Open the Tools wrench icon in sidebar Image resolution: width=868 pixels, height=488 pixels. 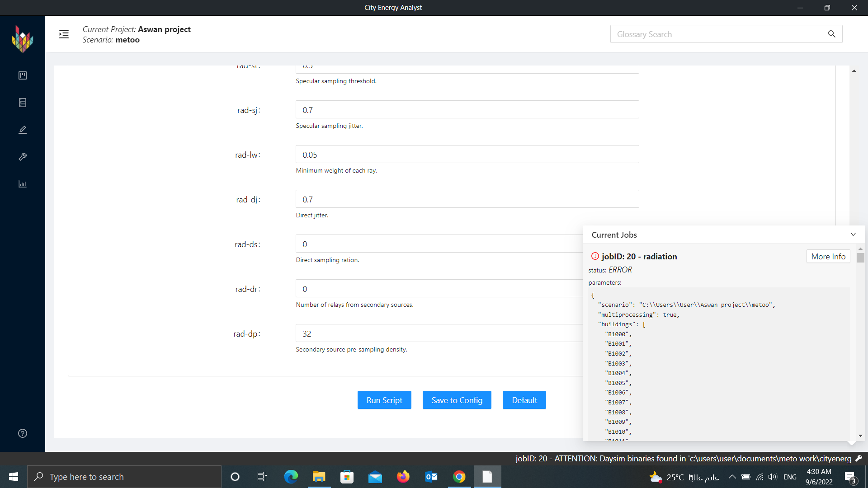pyautogui.click(x=23, y=157)
